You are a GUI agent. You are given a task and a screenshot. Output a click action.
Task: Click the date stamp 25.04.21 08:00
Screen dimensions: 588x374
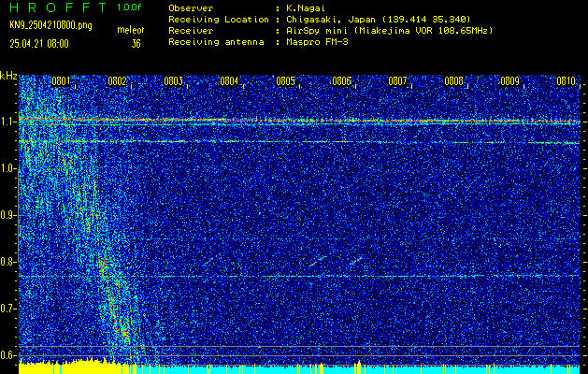[x=39, y=44]
